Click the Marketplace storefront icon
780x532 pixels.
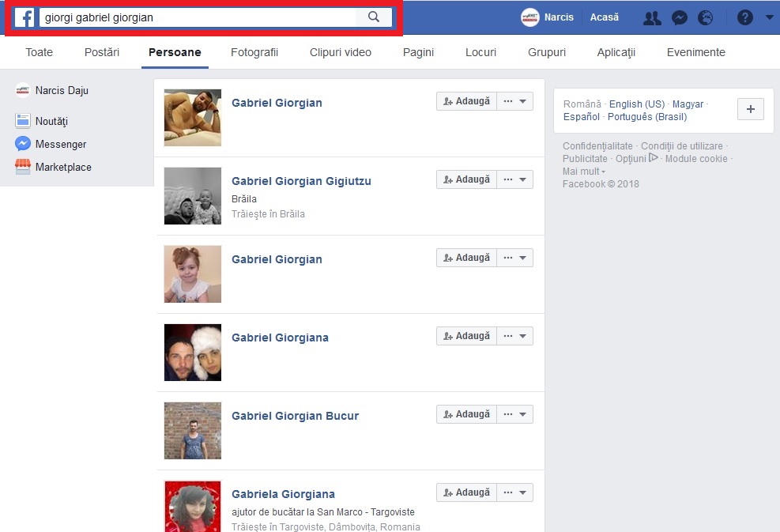point(23,167)
